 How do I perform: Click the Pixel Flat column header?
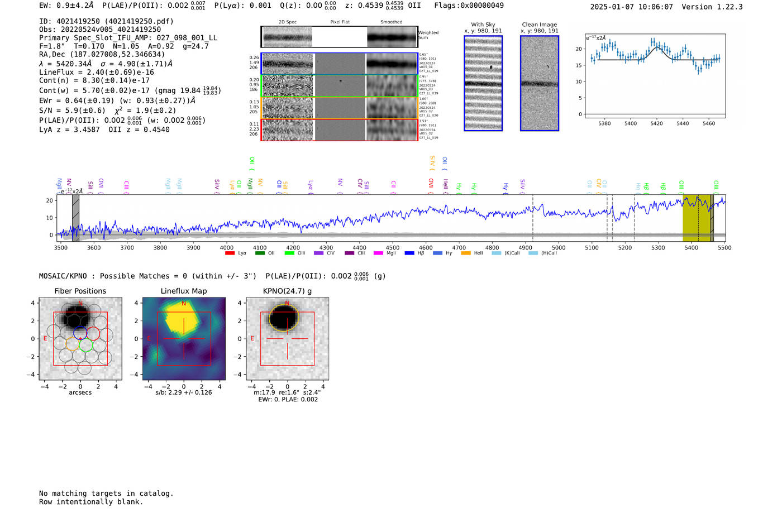click(340, 22)
